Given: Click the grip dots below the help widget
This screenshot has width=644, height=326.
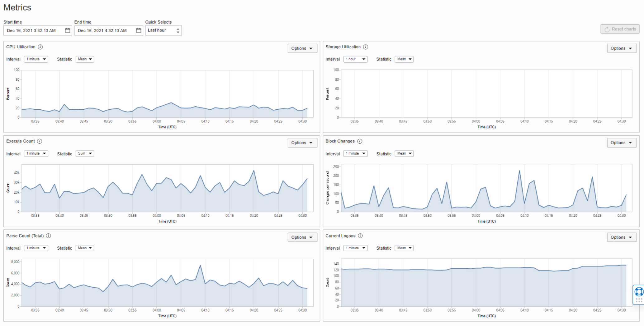Looking at the screenshot, I should coord(639,300).
